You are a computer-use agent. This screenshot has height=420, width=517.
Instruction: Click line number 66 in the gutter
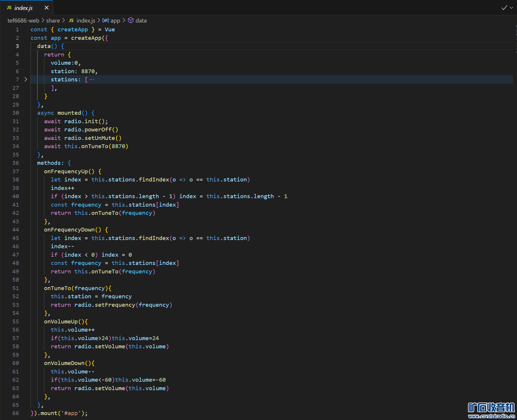click(16, 413)
